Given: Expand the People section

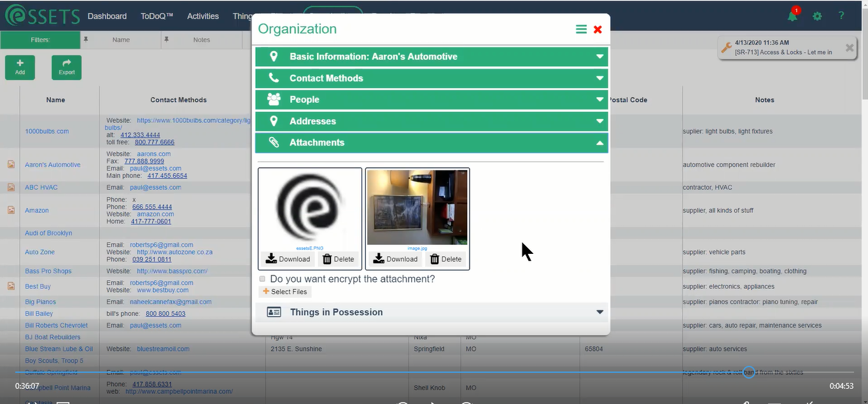Looking at the screenshot, I should 431,100.
